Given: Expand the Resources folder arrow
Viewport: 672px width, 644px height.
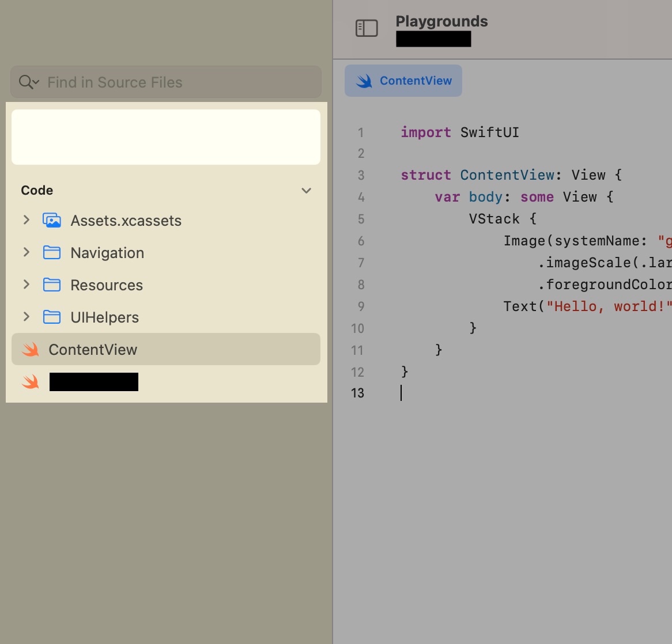Looking at the screenshot, I should [x=26, y=285].
